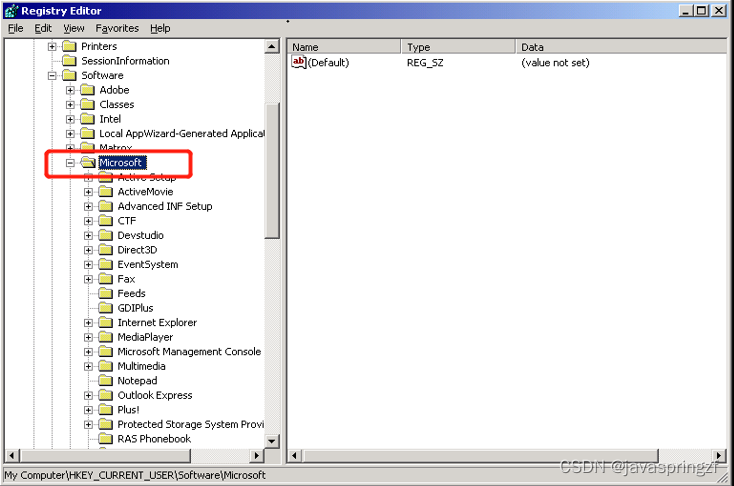The image size is (734, 486).
Task: Expand the Printers key
Action: [52, 46]
